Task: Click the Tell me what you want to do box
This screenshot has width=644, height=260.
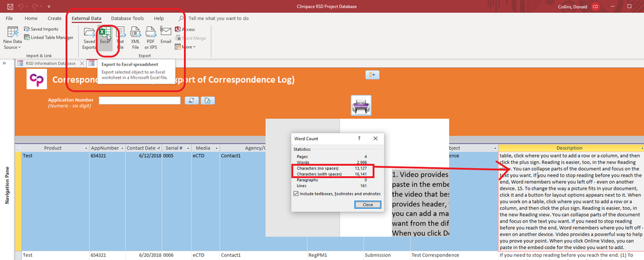Action: (218, 19)
